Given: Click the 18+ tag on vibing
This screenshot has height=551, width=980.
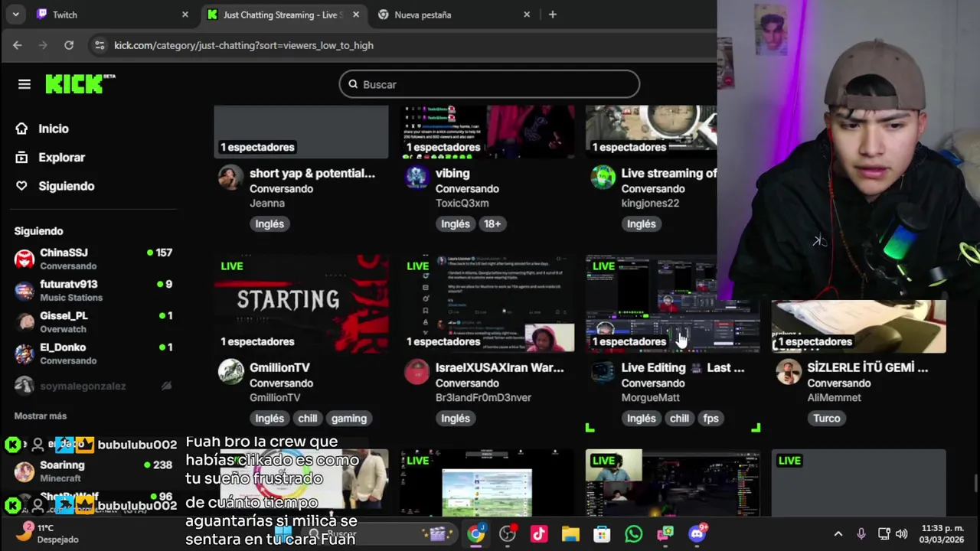Looking at the screenshot, I should 492,223.
